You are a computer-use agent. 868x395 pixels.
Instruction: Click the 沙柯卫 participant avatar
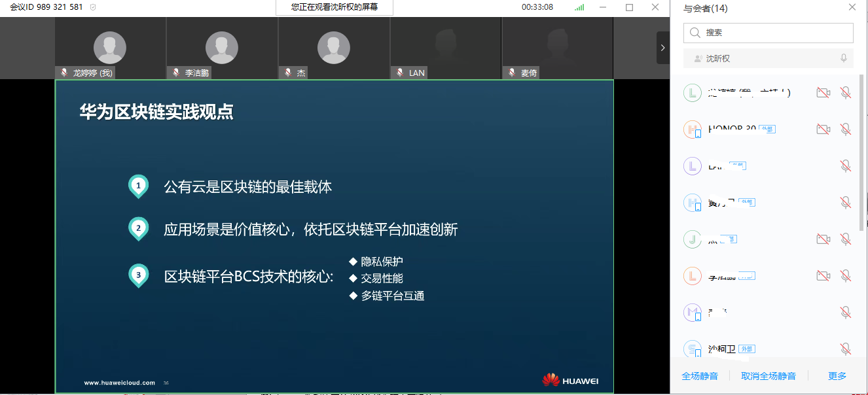693,349
